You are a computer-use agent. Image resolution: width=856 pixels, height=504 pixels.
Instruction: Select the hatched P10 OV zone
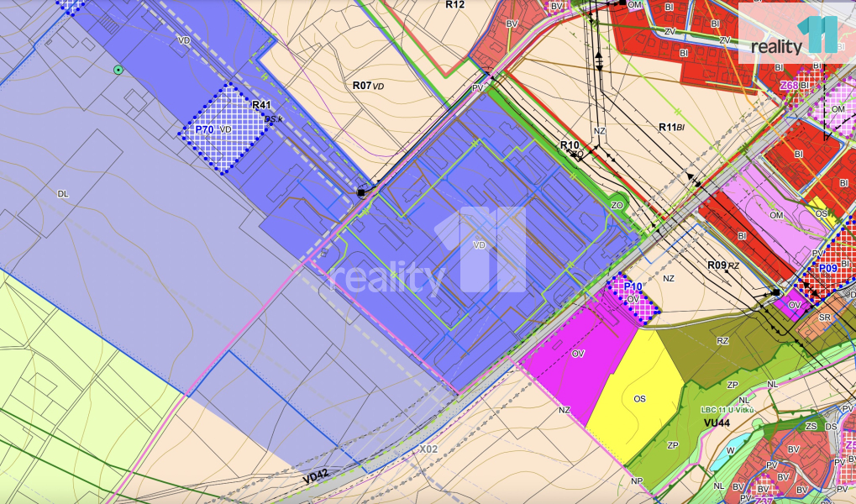(x=633, y=297)
